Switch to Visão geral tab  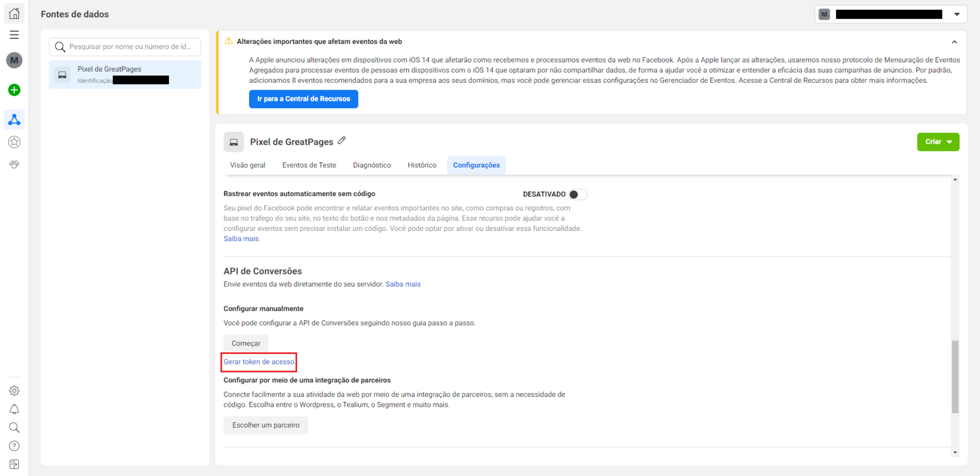tap(247, 165)
